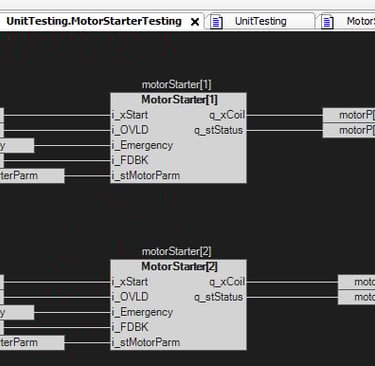Click the terParm input box feeding MotorStarter[2]
This screenshot has width=375, height=366.
tap(32, 342)
